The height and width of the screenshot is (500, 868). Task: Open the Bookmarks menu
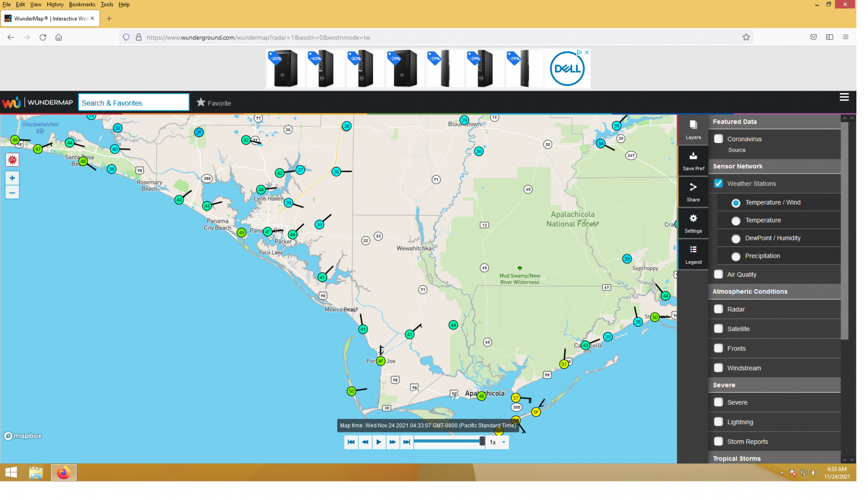click(83, 5)
